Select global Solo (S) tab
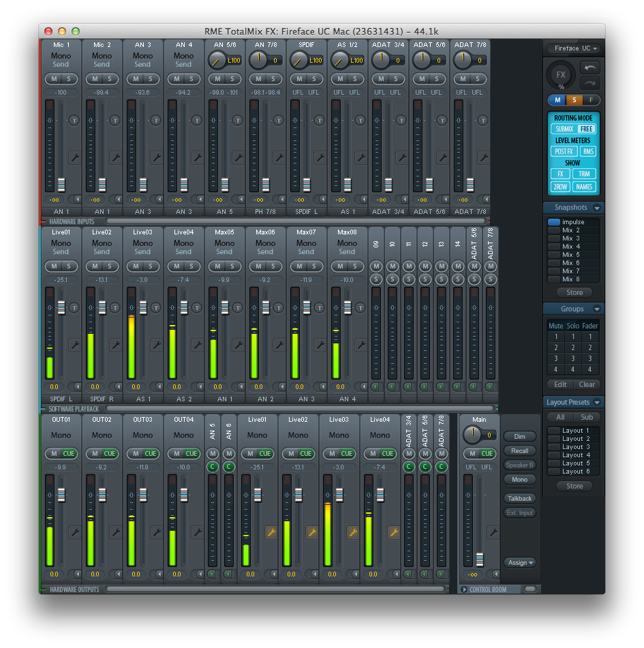This screenshot has height=648, width=644. point(574,100)
